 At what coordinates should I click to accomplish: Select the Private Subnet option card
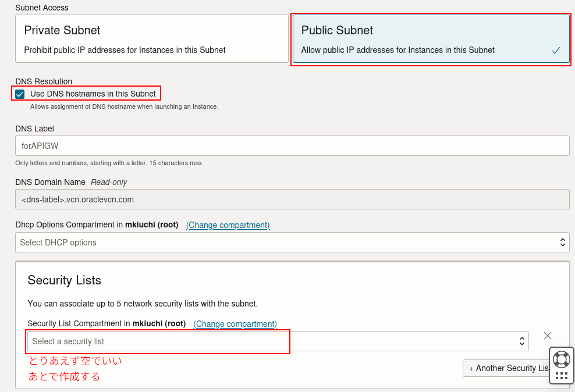(x=152, y=39)
